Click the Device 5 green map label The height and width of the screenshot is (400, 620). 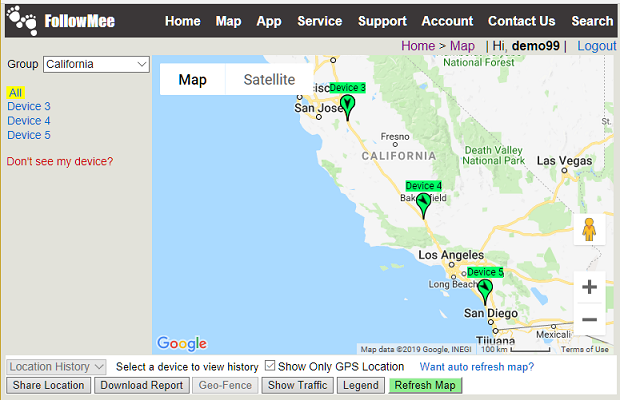[485, 272]
